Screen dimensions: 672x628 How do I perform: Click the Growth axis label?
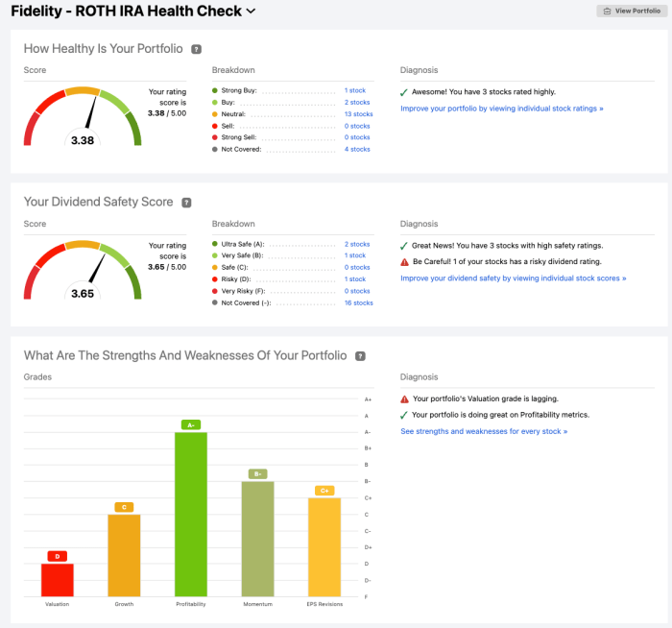pos(124,604)
